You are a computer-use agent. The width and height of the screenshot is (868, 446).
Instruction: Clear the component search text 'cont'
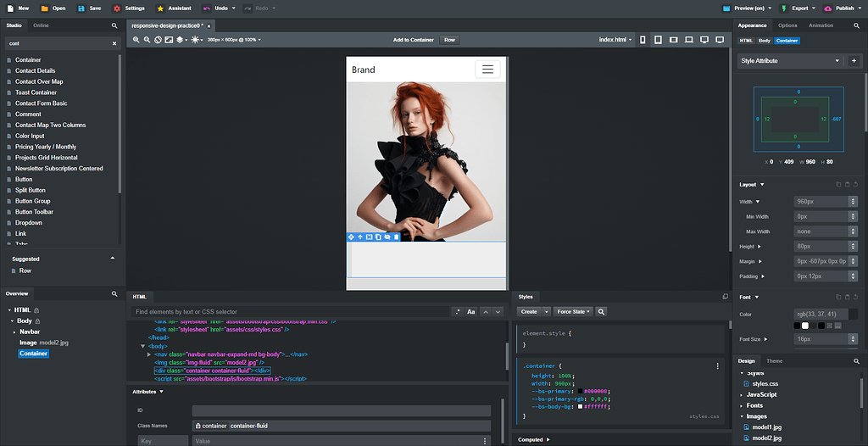[x=114, y=43]
